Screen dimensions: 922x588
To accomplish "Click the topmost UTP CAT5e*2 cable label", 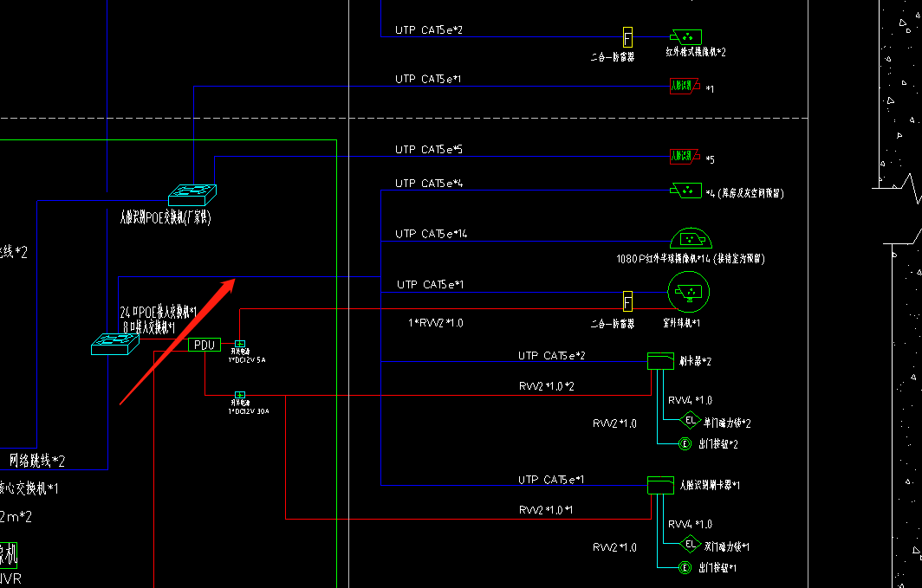I will pyautogui.click(x=429, y=30).
